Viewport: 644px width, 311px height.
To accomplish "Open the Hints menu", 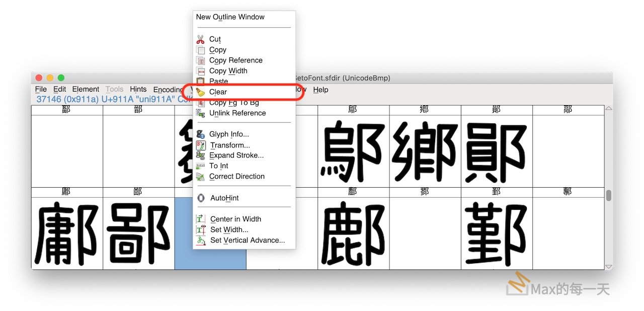I will [x=138, y=90].
